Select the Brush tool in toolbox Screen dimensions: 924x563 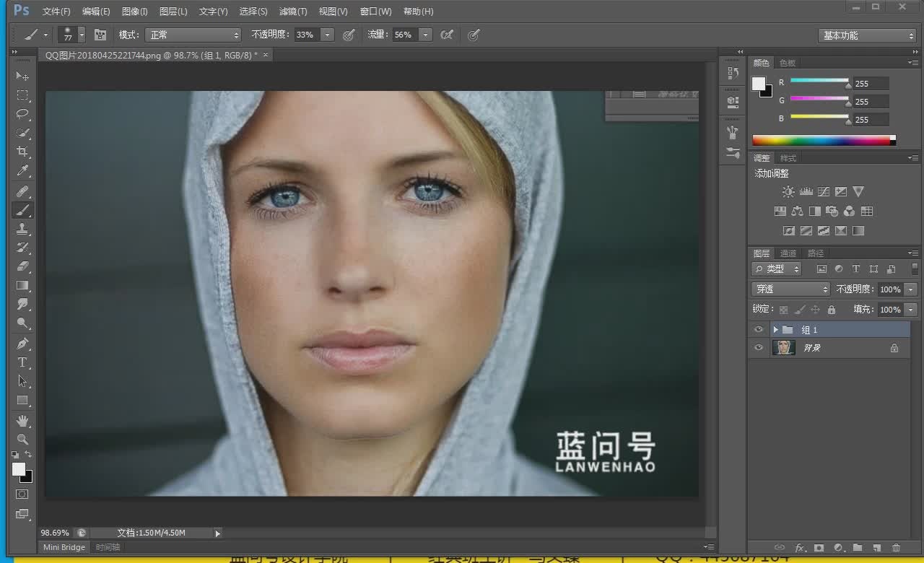point(22,211)
